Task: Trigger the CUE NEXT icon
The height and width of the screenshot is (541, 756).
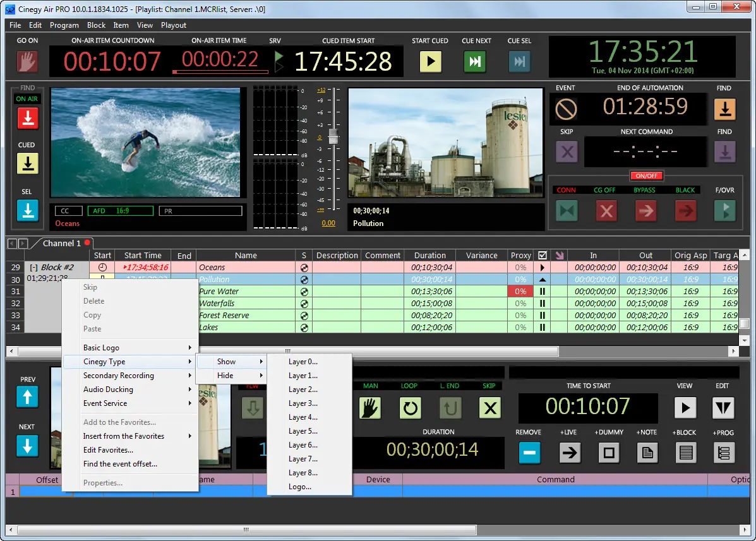Action: 475,61
